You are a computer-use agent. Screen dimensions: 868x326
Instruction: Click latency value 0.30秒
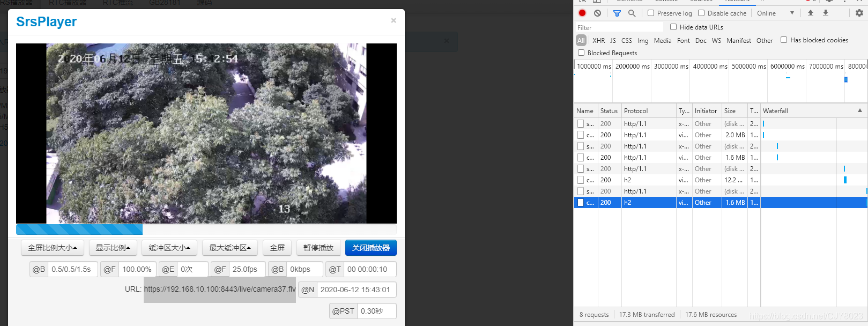[x=377, y=311]
